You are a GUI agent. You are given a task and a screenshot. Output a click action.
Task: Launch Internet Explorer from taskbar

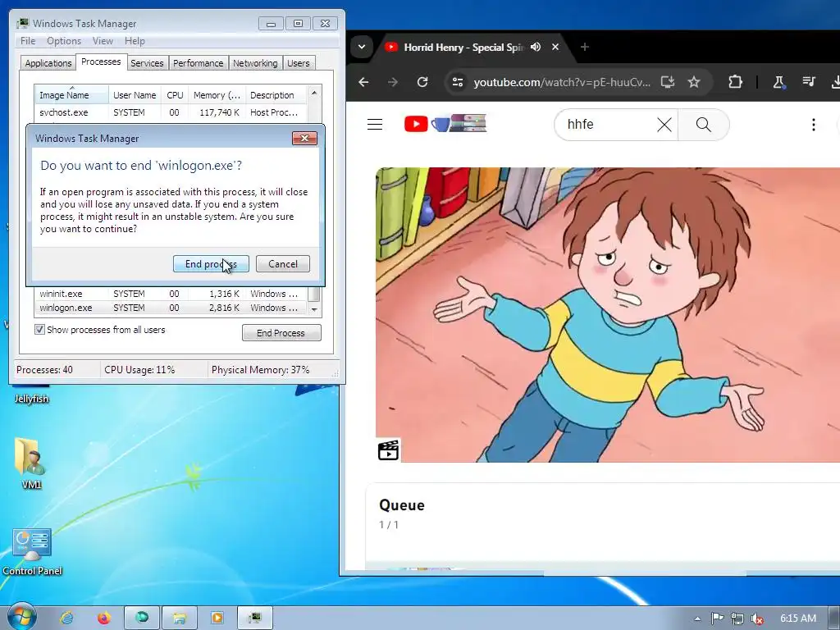(x=67, y=618)
